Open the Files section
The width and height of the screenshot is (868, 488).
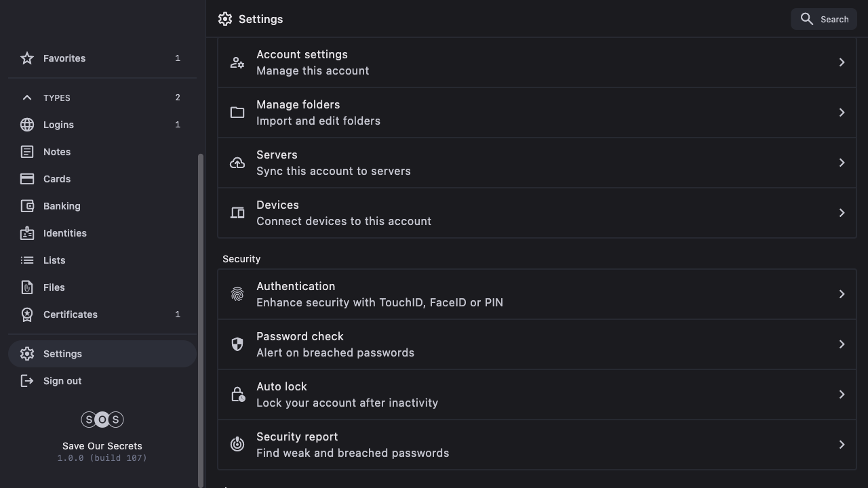point(54,287)
